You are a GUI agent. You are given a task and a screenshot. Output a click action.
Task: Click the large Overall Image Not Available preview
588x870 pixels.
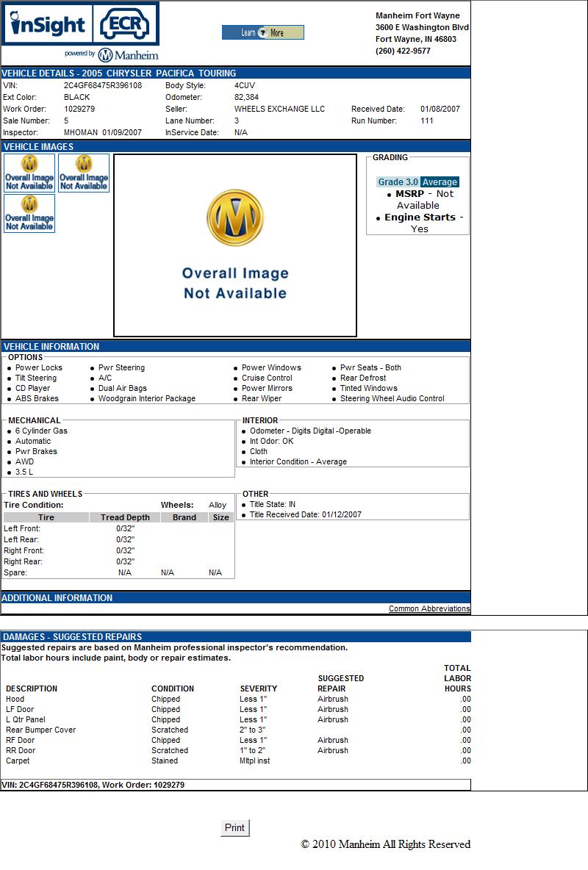(x=235, y=245)
